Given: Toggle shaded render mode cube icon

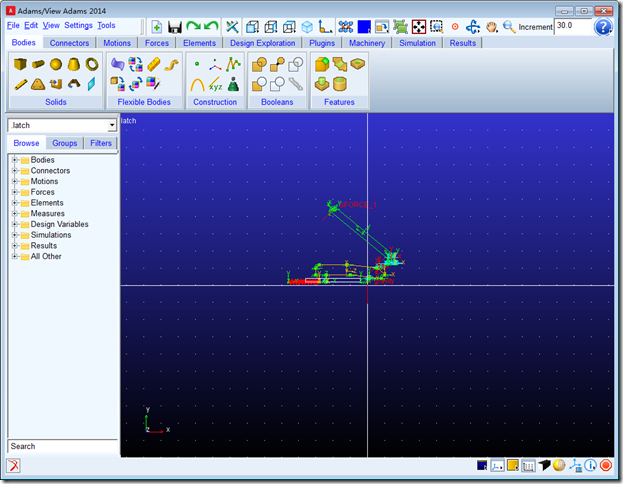Looking at the screenshot, I should pyautogui.click(x=544, y=465).
